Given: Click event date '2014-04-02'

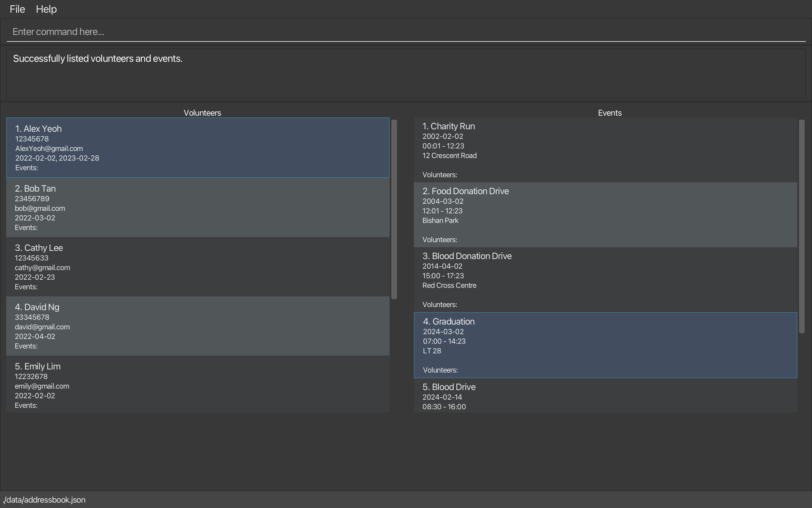Looking at the screenshot, I should (x=442, y=266).
